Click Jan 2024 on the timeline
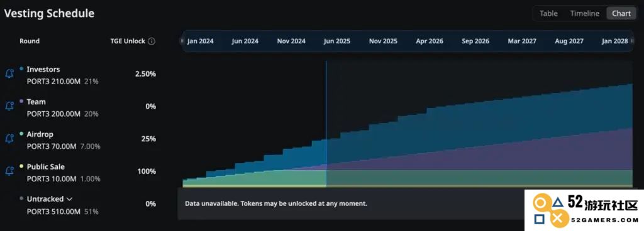The image size is (644, 231). [200, 41]
